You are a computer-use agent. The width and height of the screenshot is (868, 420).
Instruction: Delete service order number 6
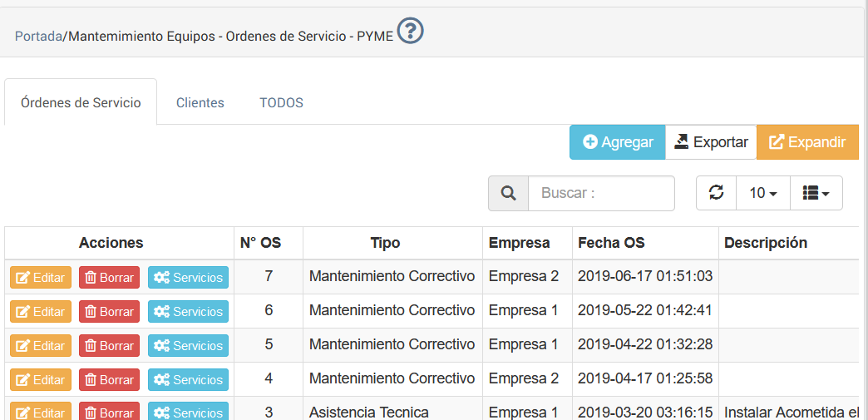(109, 312)
